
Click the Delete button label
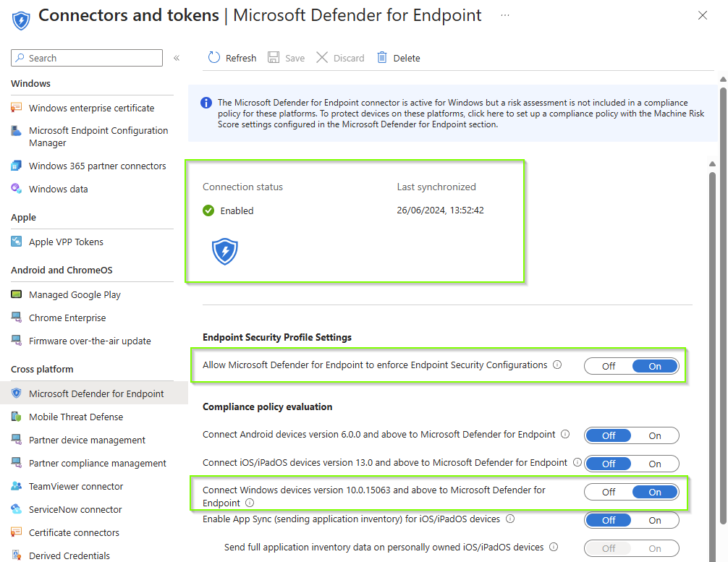tap(406, 58)
